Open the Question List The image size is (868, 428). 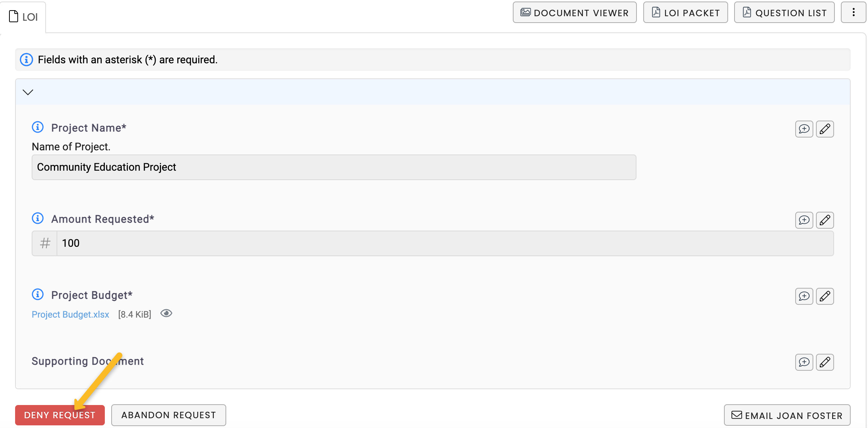pyautogui.click(x=784, y=13)
